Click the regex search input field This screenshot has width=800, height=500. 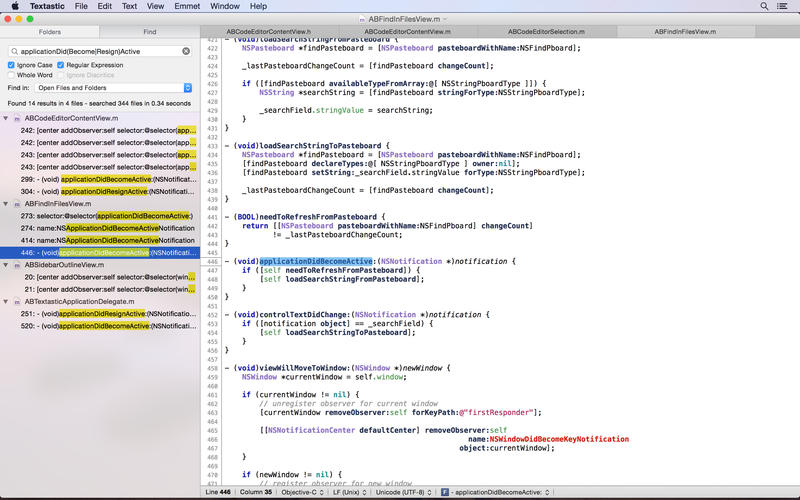pos(98,50)
